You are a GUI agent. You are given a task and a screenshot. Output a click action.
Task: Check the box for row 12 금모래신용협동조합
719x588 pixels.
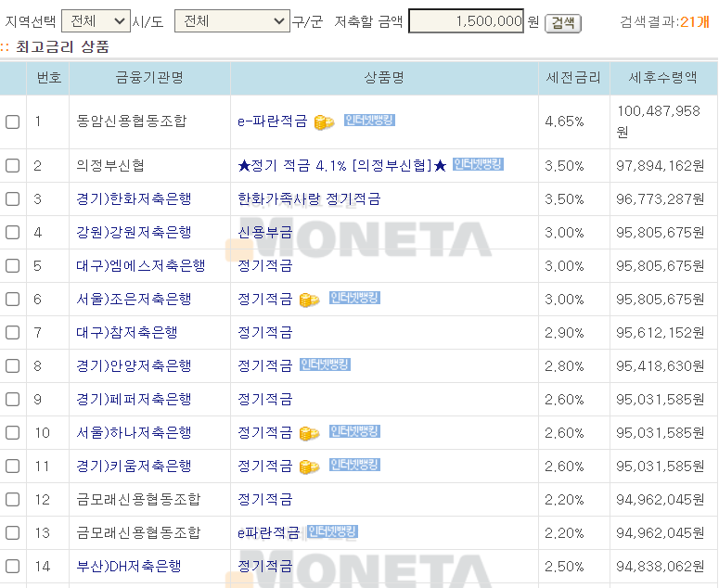coord(12,500)
